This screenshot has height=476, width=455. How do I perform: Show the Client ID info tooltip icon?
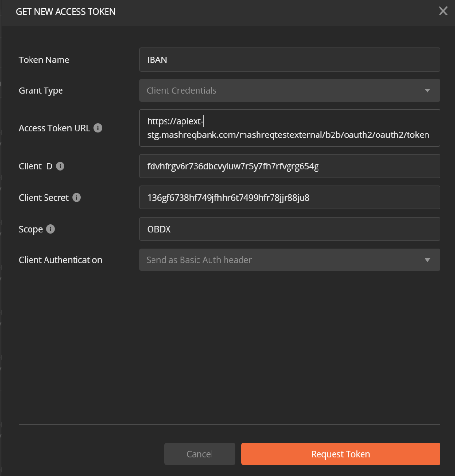coord(60,166)
